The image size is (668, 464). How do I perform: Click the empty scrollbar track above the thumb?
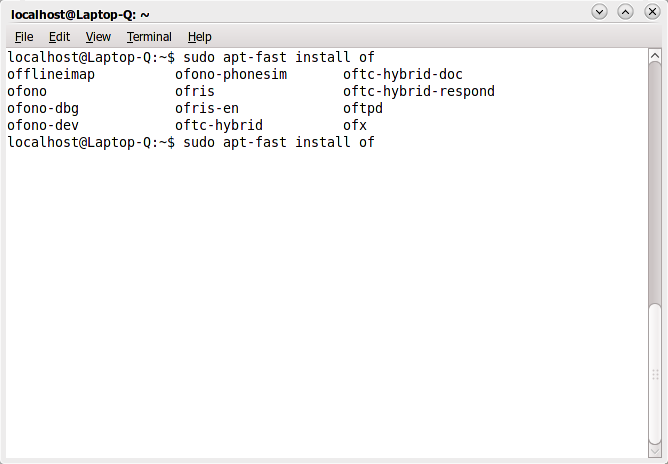[x=655, y=180]
